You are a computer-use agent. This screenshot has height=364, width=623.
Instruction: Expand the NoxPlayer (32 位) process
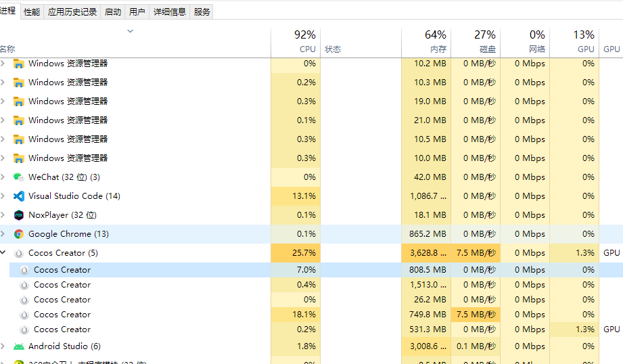(x=3, y=215)
